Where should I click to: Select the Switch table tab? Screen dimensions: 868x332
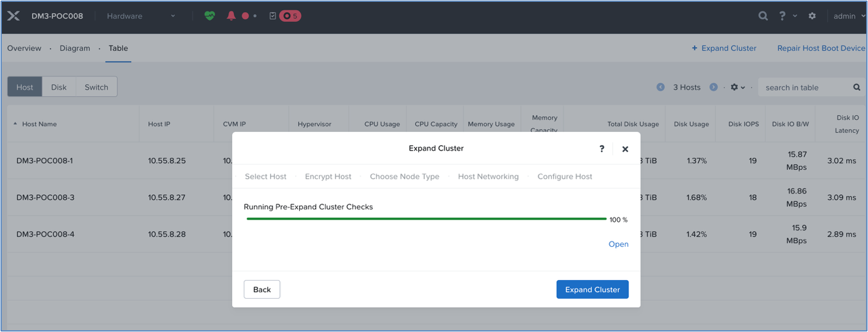[x=97, y=87]
